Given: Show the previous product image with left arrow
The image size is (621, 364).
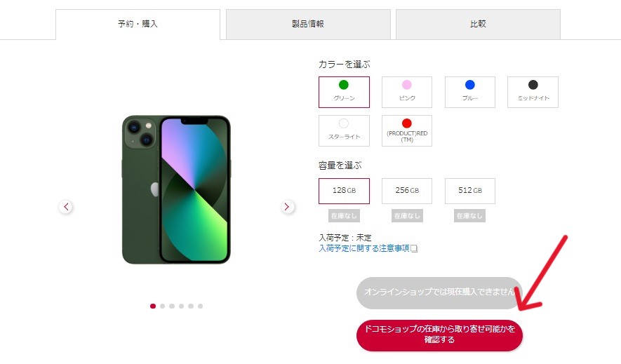Looking at the screenshot, I should 66,206.
